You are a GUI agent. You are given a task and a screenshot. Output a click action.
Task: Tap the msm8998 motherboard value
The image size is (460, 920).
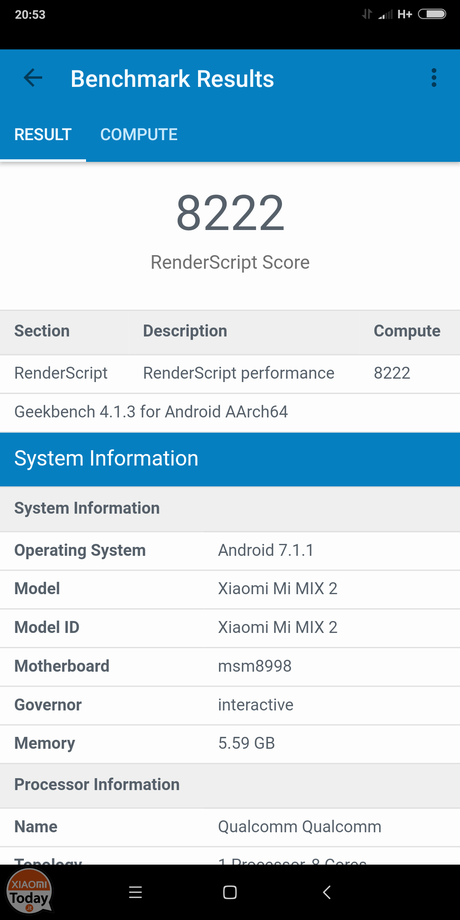[255, 666]
